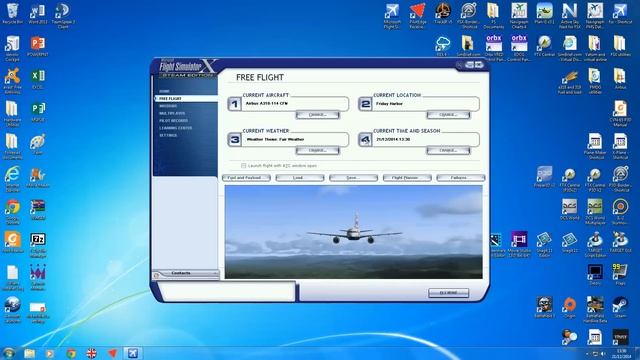Screen dimensions: 640x360
Task: Click Change button under Current Location
Action: [448, 115]
